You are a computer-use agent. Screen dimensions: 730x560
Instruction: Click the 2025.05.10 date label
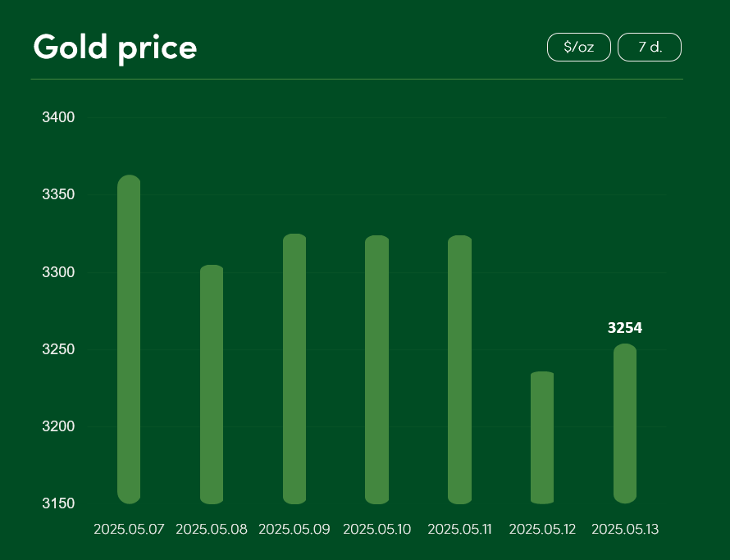(x=377, y=530)
